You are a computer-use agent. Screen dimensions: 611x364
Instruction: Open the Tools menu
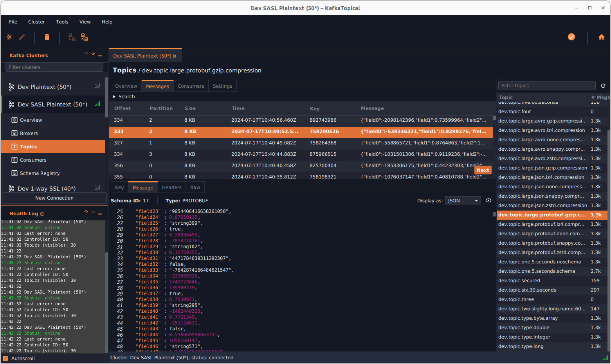62,22
